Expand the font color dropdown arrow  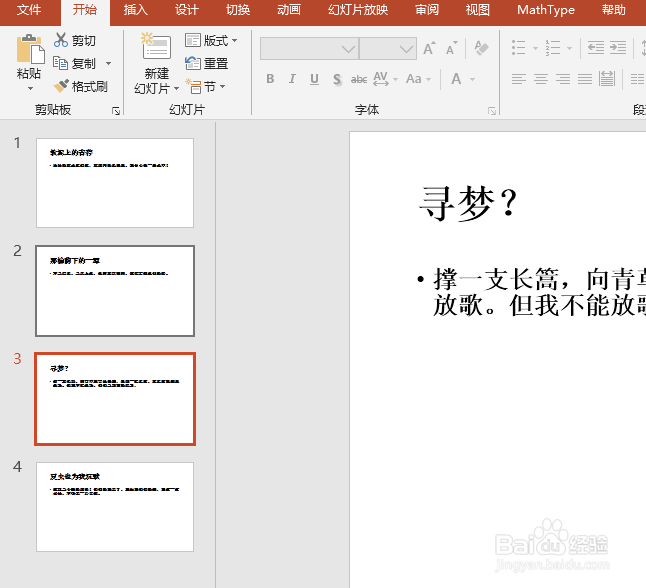point(472,79)
